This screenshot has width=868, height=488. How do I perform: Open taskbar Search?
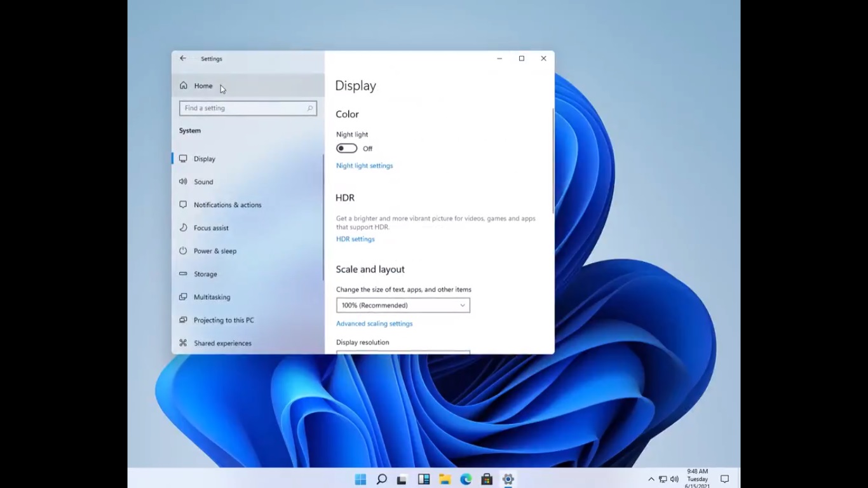pos(381,479)
